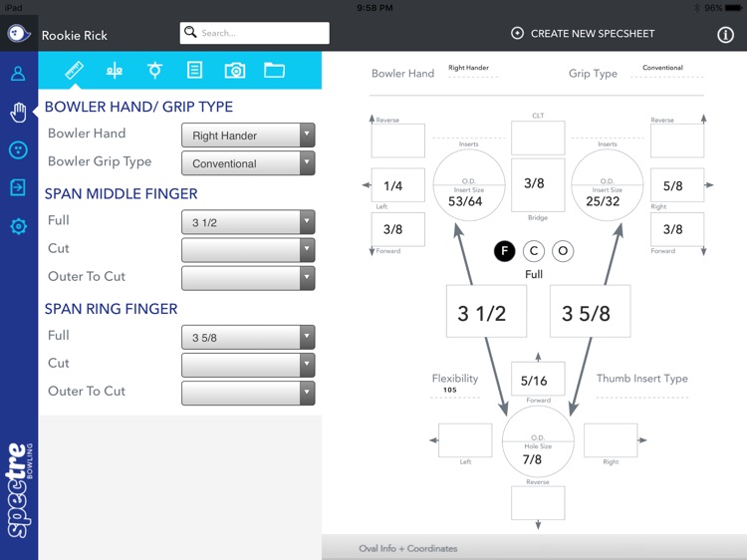
Task: Tap the empty CLT box
Action: coord(538,138)
